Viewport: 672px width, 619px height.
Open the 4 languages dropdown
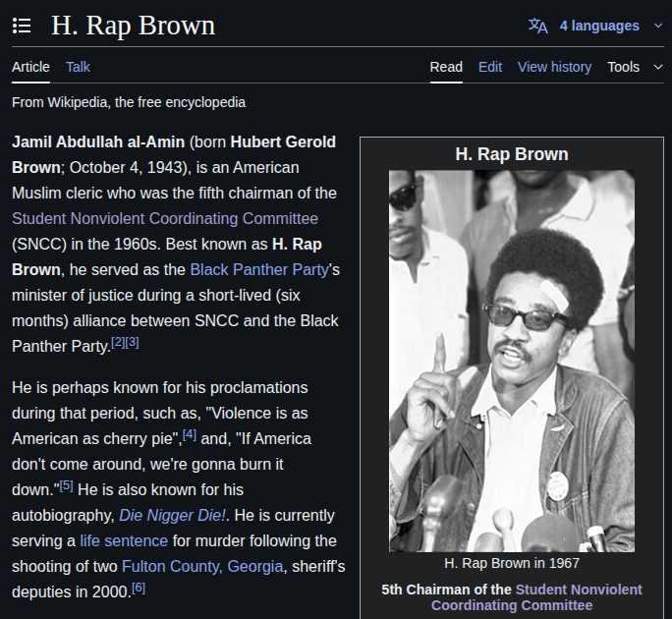coord(599,26)
